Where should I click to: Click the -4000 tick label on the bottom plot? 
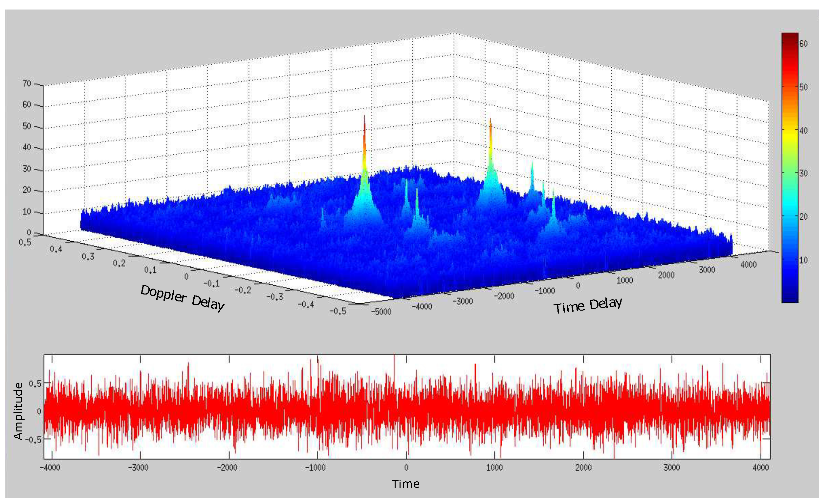click(x=50, y=467)
